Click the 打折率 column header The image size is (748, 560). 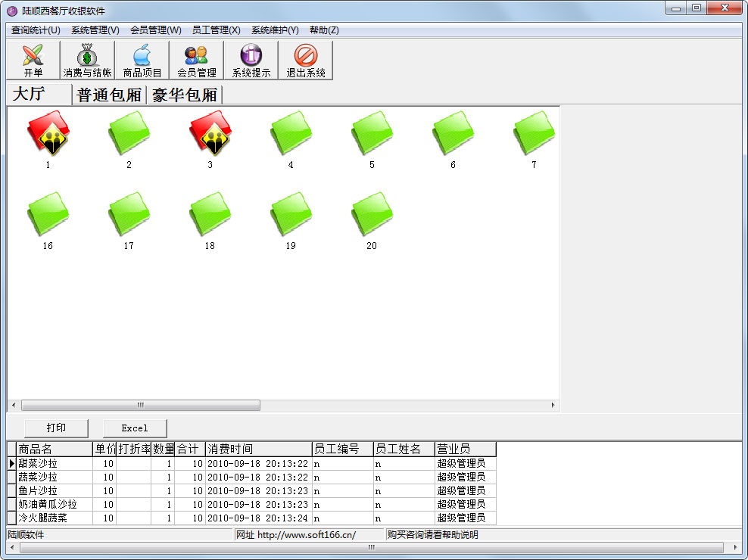[133, 449]
